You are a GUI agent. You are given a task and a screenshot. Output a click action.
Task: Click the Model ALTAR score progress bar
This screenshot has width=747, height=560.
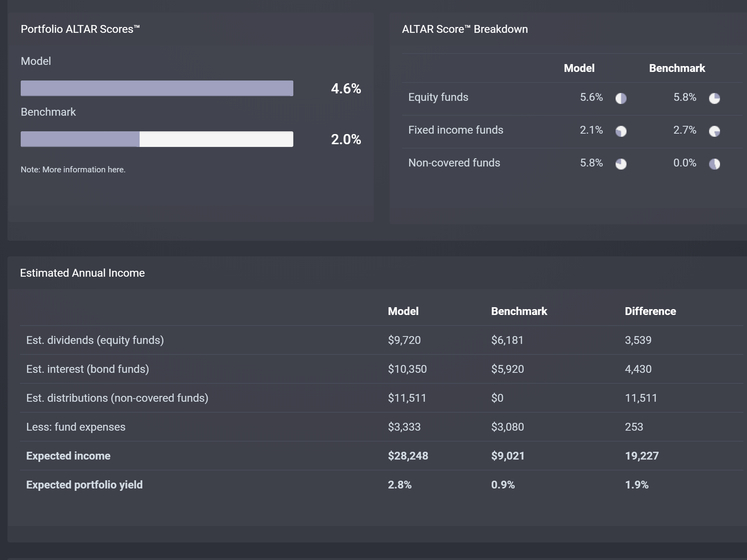tap(157, 88)
